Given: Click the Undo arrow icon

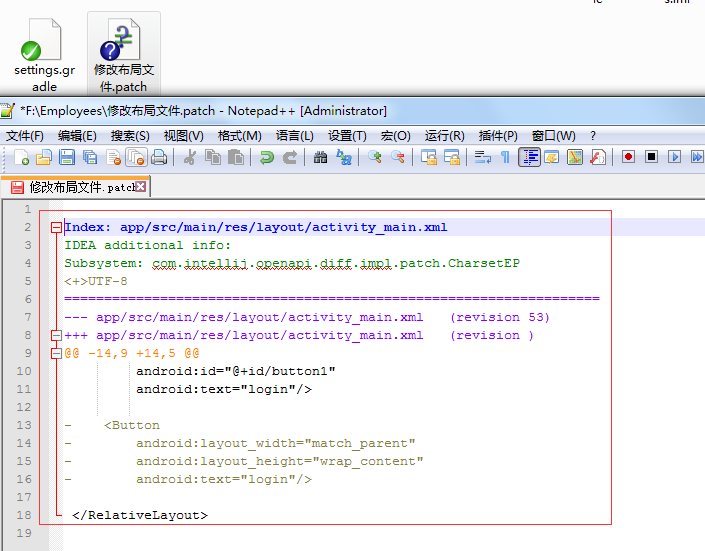Looking at the screenshot, I should (267, 157).
